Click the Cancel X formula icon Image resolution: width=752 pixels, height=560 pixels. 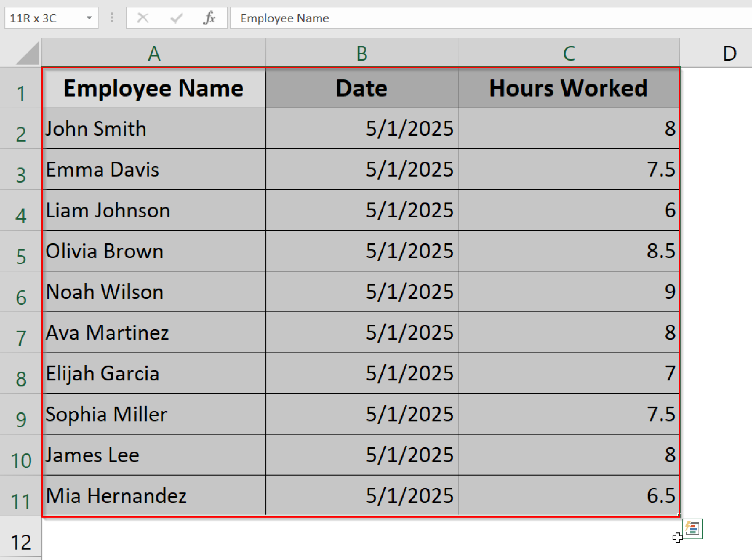tap(142, 18)
